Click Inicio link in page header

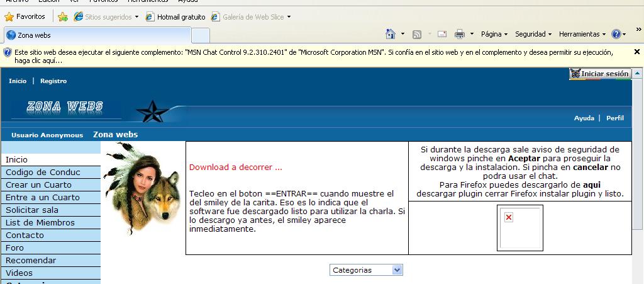18,81
